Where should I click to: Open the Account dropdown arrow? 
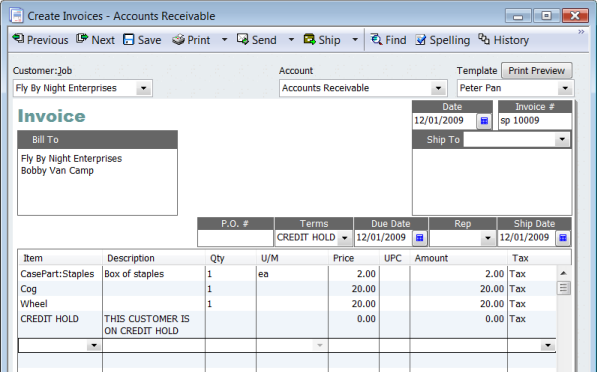point(438,88)
